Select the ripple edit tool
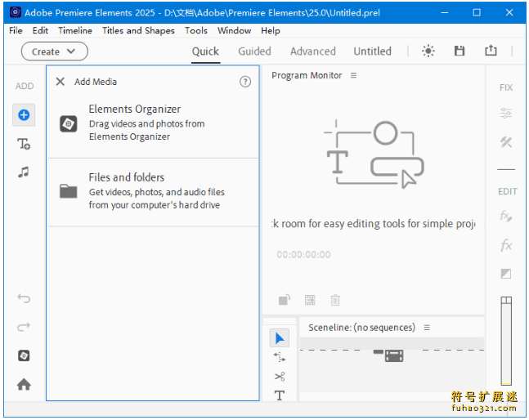The width and height of the screenshot is (529, 420). (x=280, y=357)
